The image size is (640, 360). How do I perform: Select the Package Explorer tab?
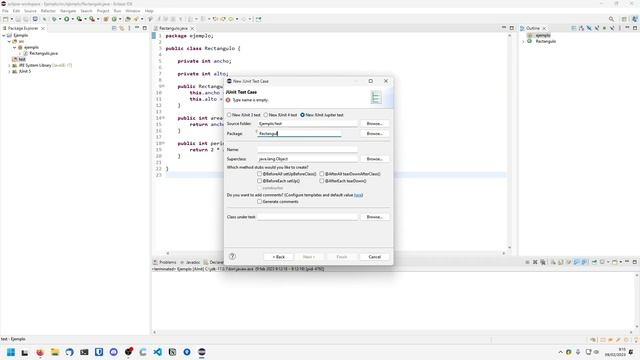[x=22, y=28]
